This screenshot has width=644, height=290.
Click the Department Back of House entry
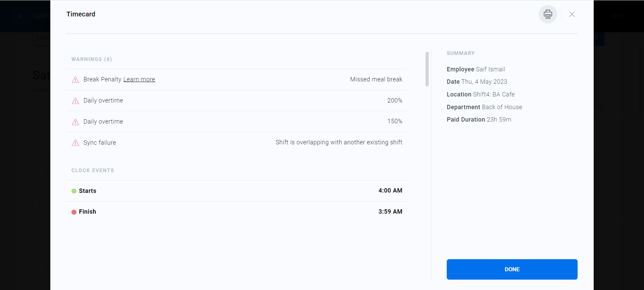point(502,107)
